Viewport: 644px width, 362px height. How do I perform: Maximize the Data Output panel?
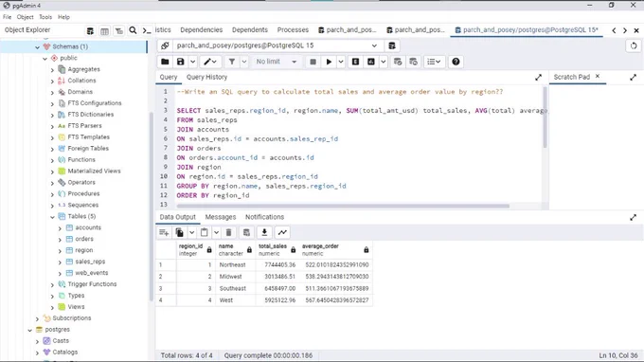coord(633,217)
